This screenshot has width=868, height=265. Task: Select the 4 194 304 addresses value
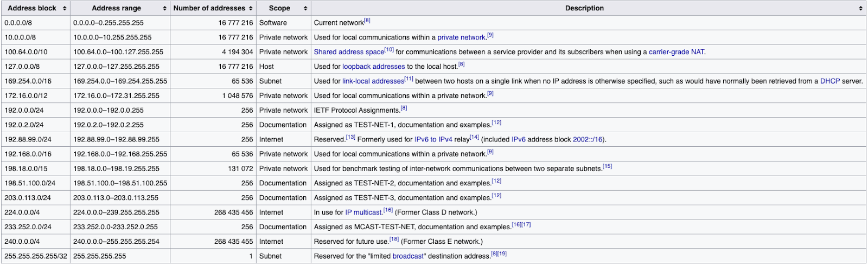click(238, 52)
